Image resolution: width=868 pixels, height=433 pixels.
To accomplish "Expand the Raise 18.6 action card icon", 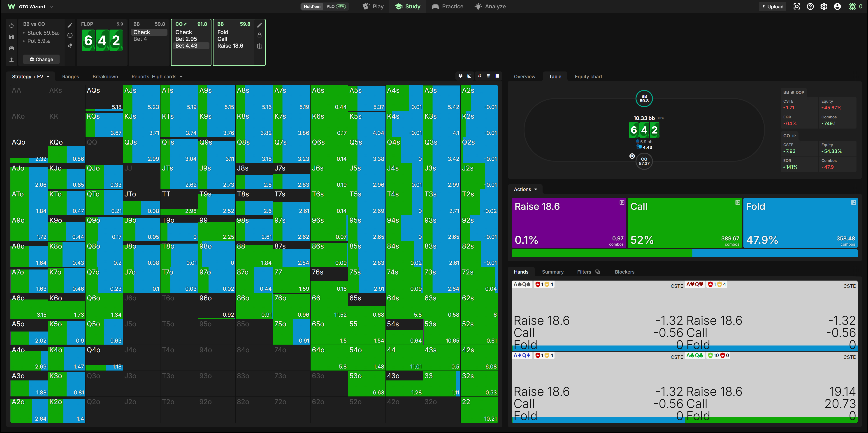I will point(622,202).
